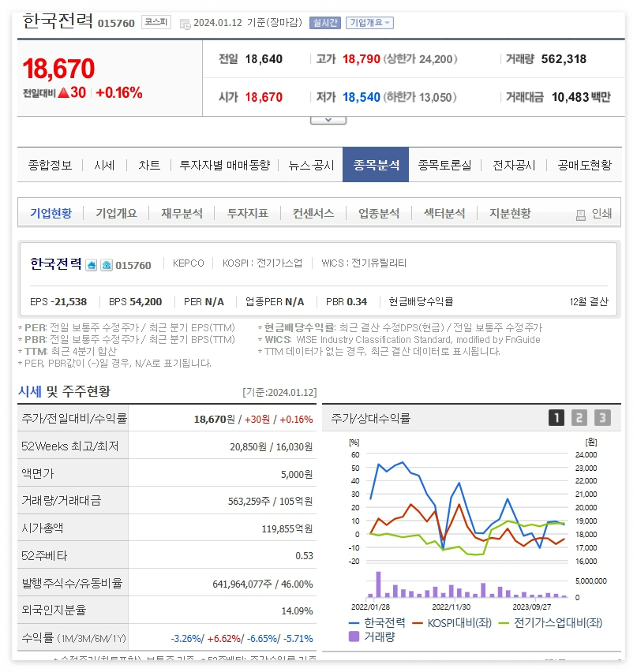
Task: Click the WICS : 전기유틸리티 label
Action: click(x=364, y=263)
